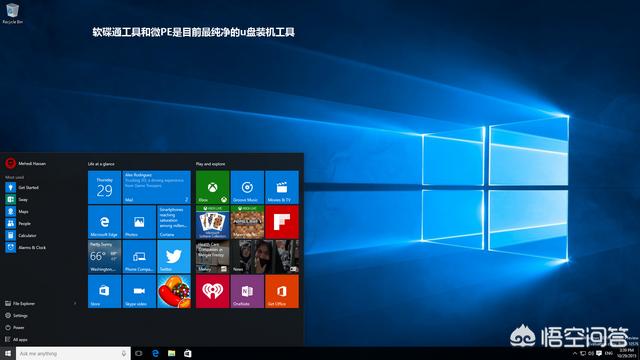This screenshot has width=640, height=360.
Task: Expand the File Explorer jump list arrow
Action: [x=75, y=304]
